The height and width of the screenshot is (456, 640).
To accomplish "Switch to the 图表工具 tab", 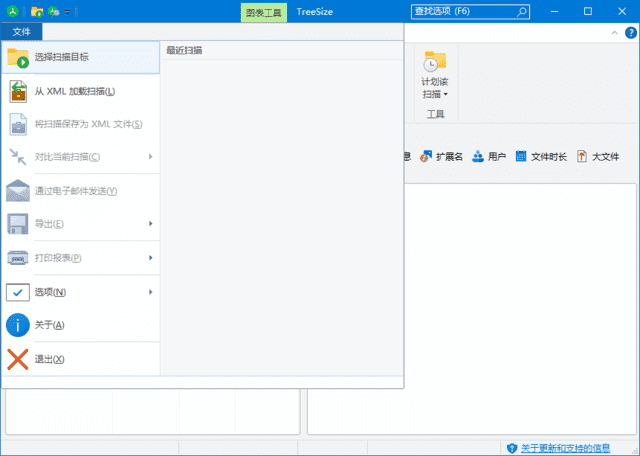I will (x=265, y=12).
